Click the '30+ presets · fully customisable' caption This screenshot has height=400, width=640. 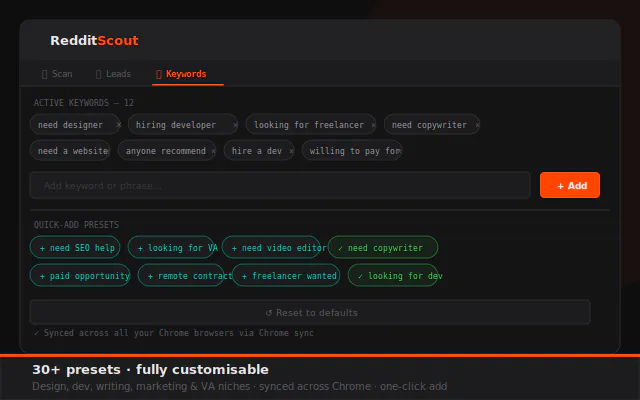point(150,369)
